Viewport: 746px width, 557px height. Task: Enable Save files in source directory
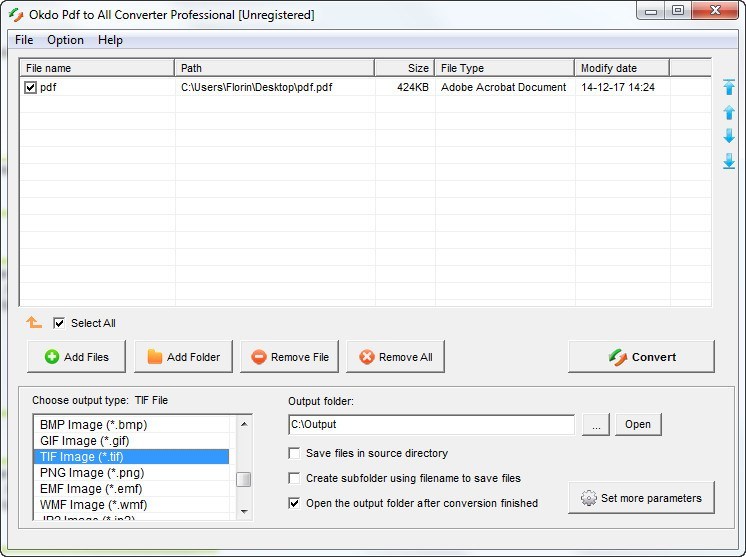294,453
